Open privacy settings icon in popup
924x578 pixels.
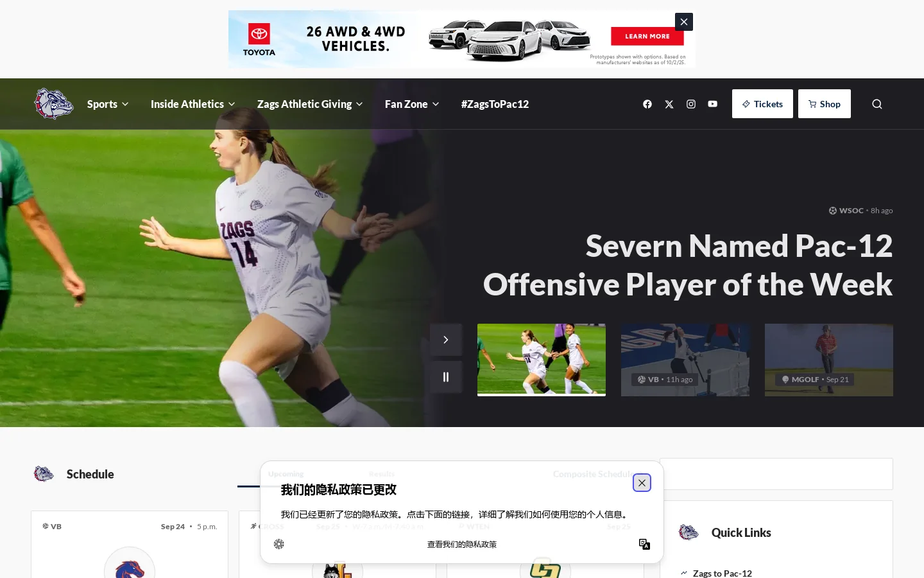point(279,544)
